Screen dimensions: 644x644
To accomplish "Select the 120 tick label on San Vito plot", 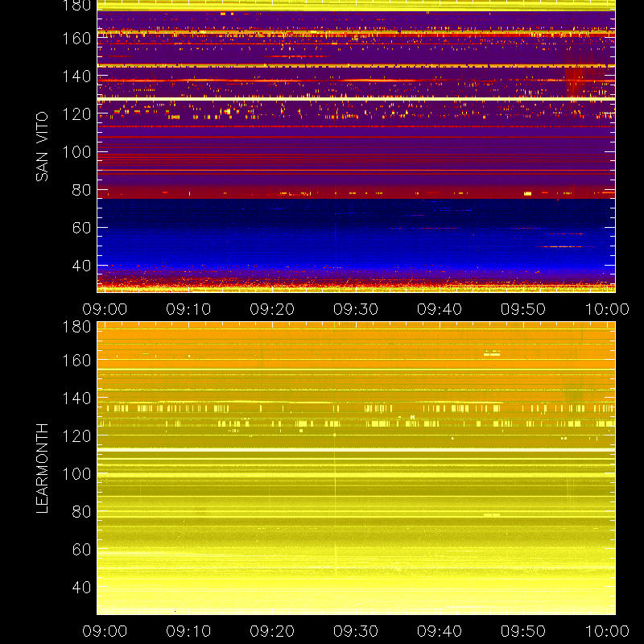I will pyautogui.click(x=76, y=114).
